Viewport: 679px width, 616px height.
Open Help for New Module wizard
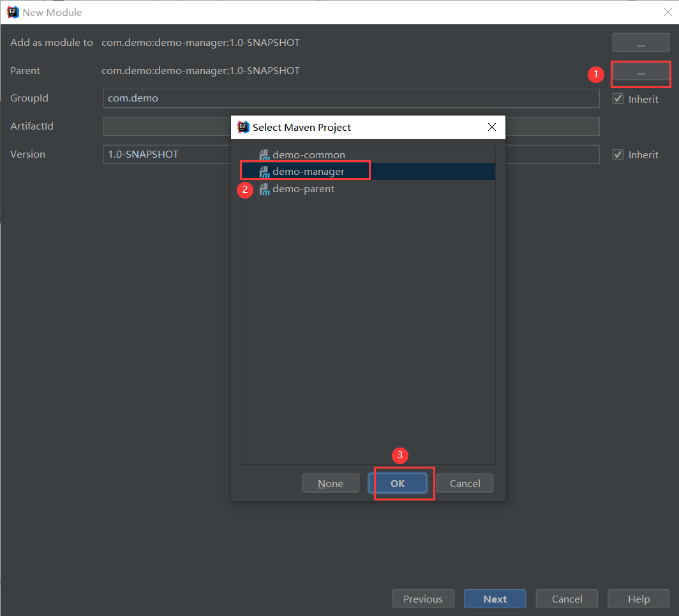pos(639,599)
